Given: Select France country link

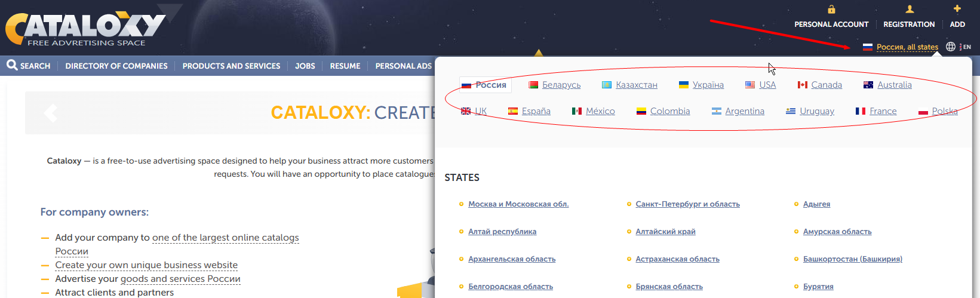Looking at the screenshot, I should 883,111.
